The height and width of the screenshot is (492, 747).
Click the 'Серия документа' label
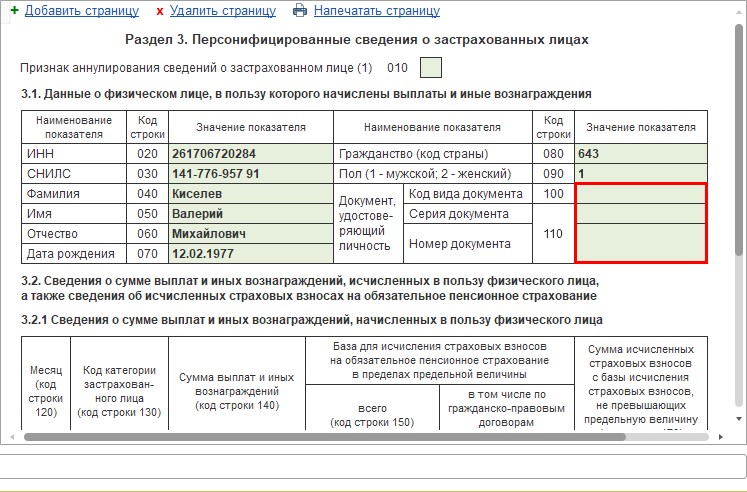[x=459, y=214]
